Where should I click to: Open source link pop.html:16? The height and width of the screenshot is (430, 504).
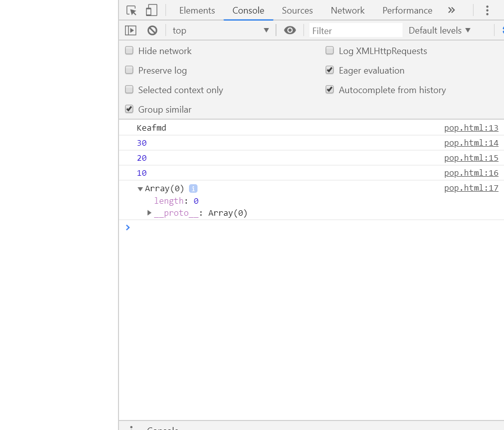click(471, 173)
